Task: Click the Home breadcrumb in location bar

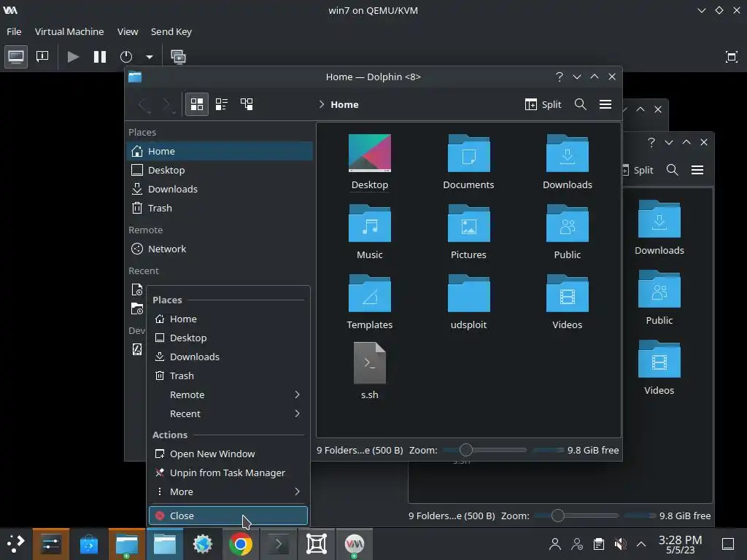Action: [344, 104]
